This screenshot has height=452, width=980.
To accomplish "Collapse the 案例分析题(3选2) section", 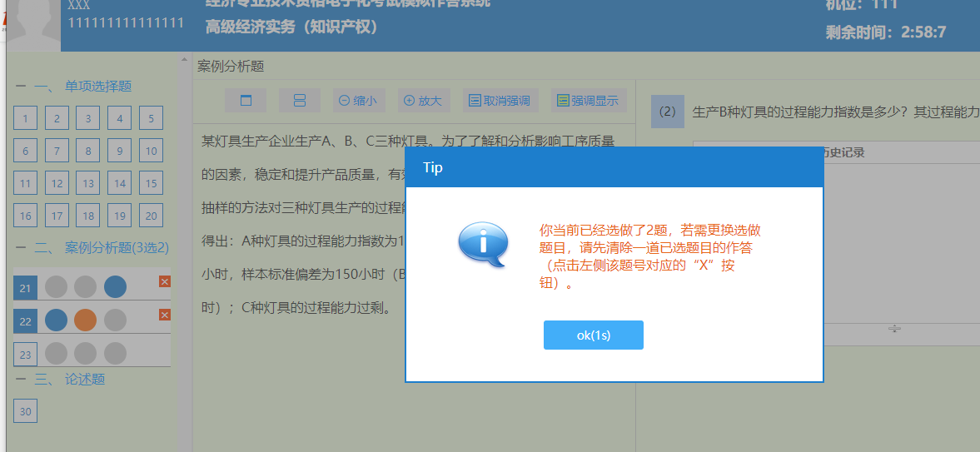I will click(21, 247).
